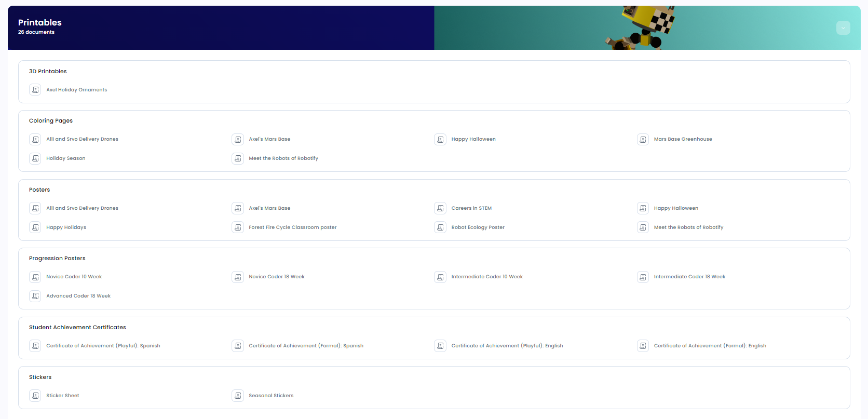868x419 pixels.
Task: Open the Careers in STEM poster
Action: tap(471, 208)
